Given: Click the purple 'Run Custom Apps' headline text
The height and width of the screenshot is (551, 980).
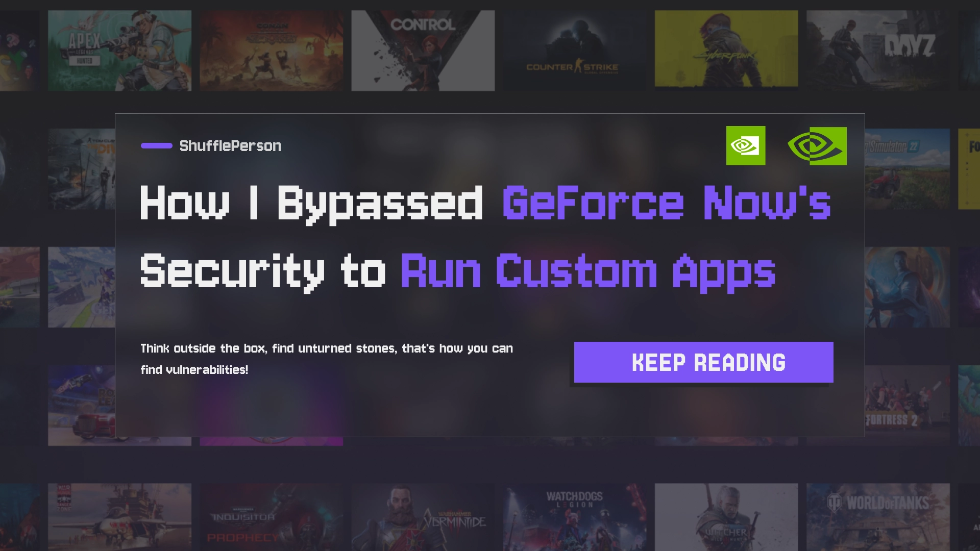Looking at the screenshot, I should 588,271.
